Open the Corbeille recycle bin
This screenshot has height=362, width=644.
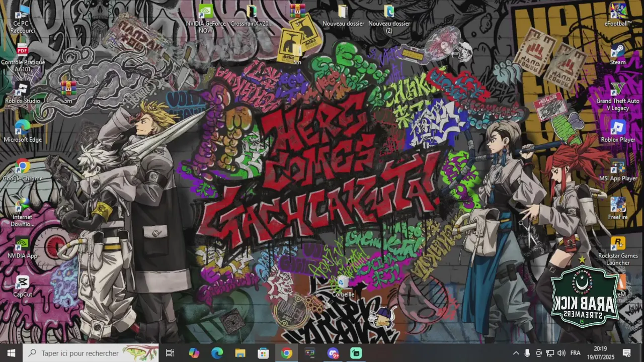pyautogui.click(x=343, y=287)
